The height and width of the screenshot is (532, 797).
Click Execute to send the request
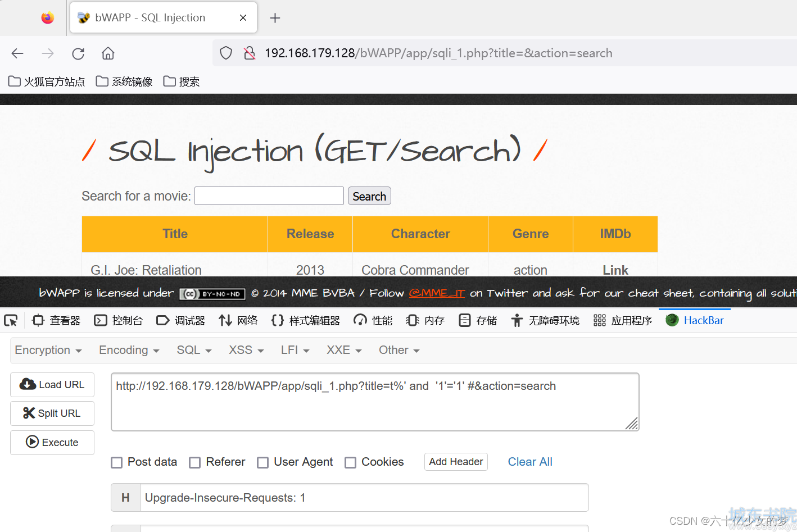[52, 443]
